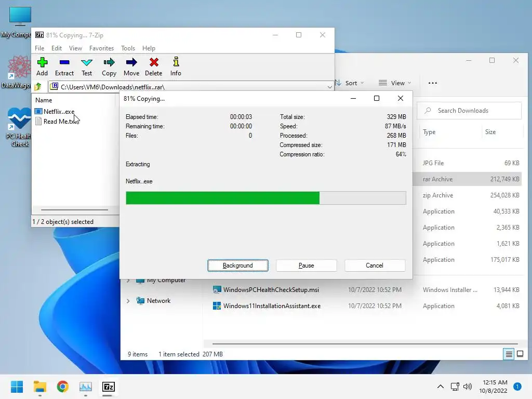This screenshot has width=532, height=399.
Task: Switch Explorer to large icons view layout
Action: click(x=520, y=354)
